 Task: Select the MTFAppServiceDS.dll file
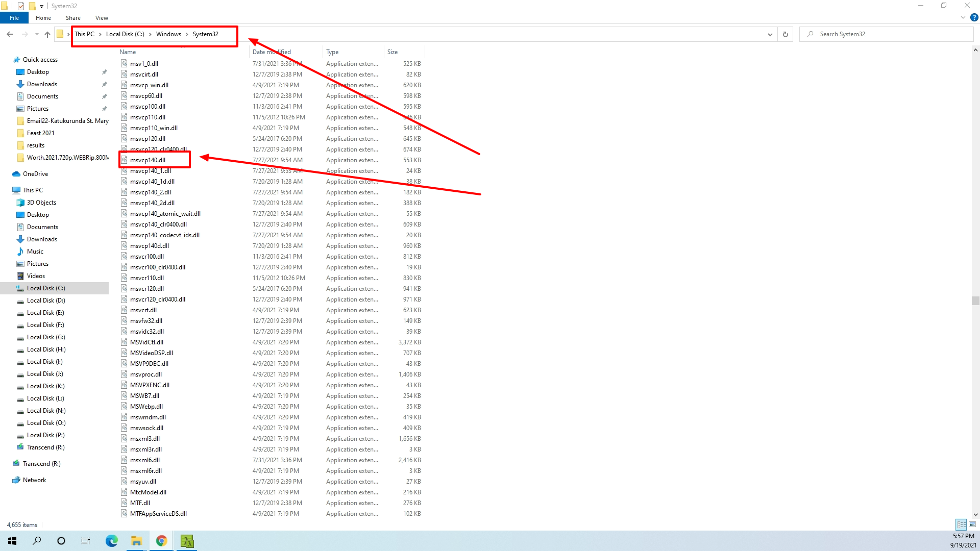pyautogui.click(x=158, y=514)
